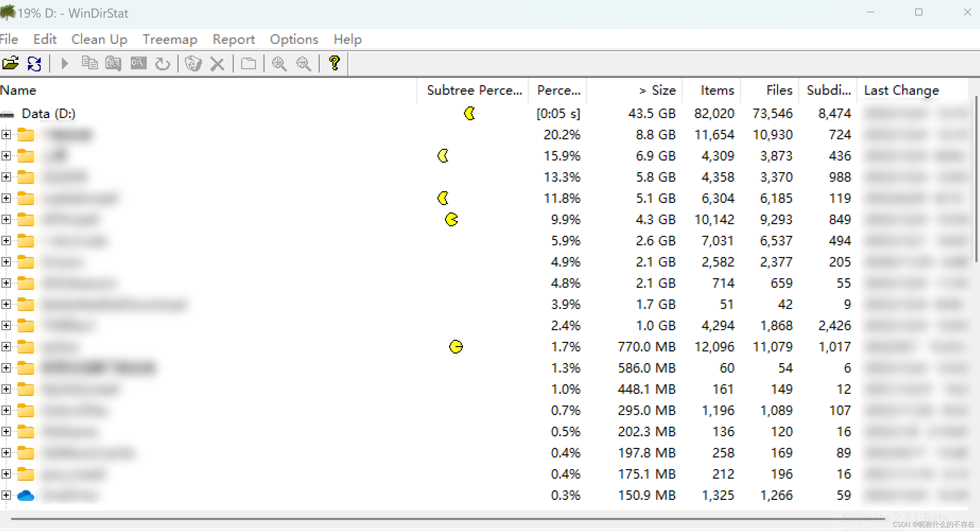Expand the OneDrive cloud folder row

coord(6,495)
